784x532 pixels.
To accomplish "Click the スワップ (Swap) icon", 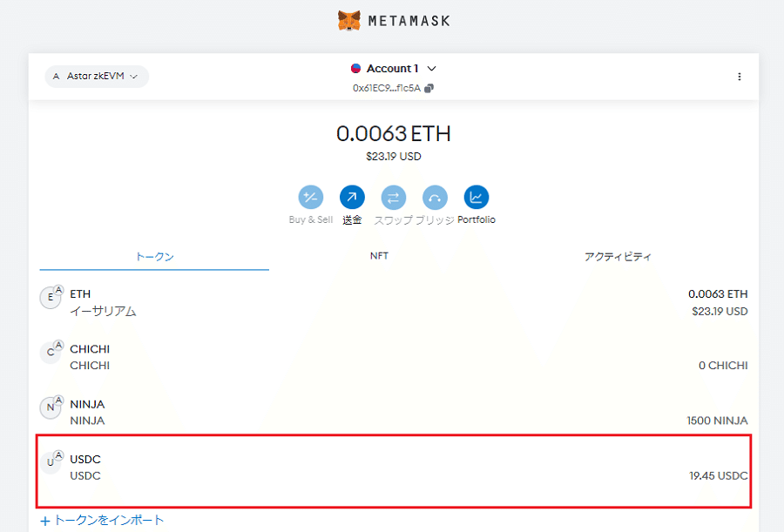I will 393,198.
